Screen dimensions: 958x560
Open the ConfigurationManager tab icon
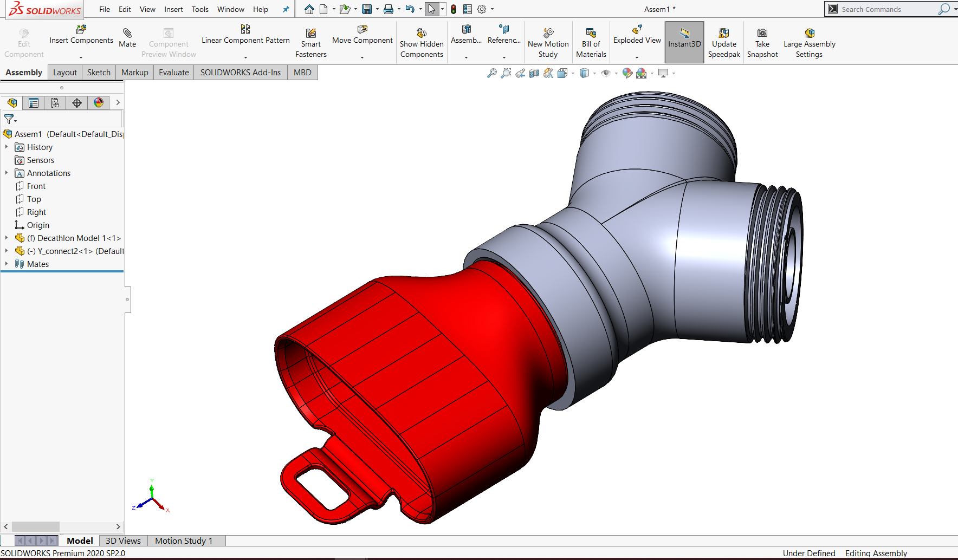[55, 103]
